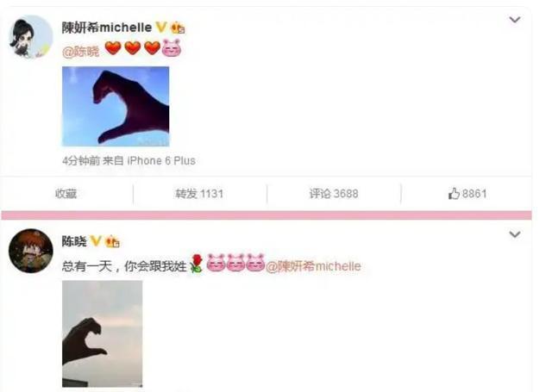Screen dimensions: 552x392
Task: Follow the @陳妍希michelle mention link
Action: pos(313,266)
